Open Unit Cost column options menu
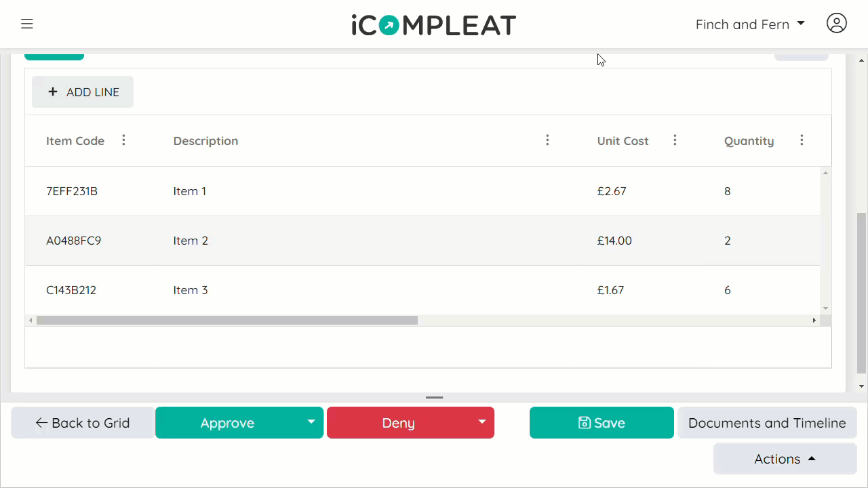This screenshot has height=488, width=868. pyautogui.click(x=675, y=140)
